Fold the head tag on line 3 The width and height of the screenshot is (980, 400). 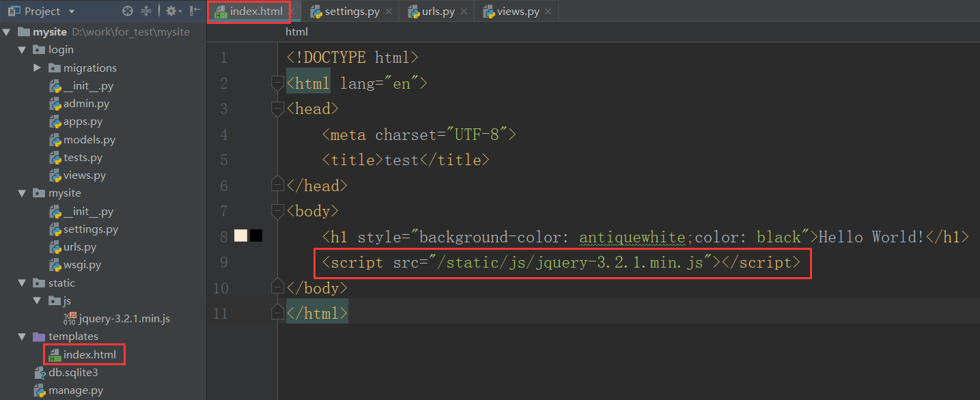(x=277, y=109)
